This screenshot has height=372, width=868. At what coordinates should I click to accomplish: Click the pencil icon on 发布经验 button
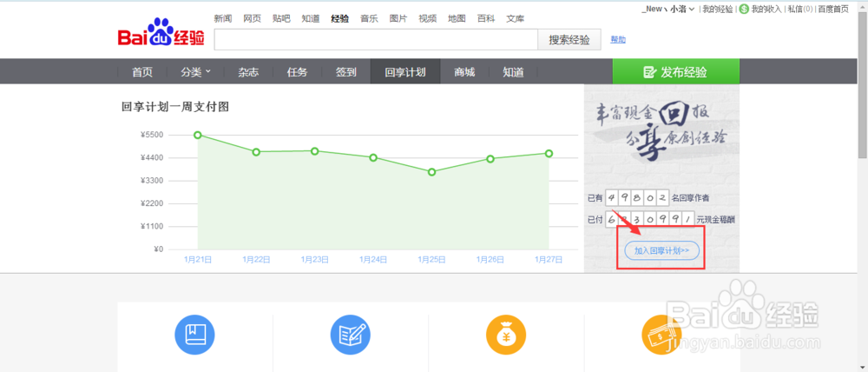(x=649, y=72)
